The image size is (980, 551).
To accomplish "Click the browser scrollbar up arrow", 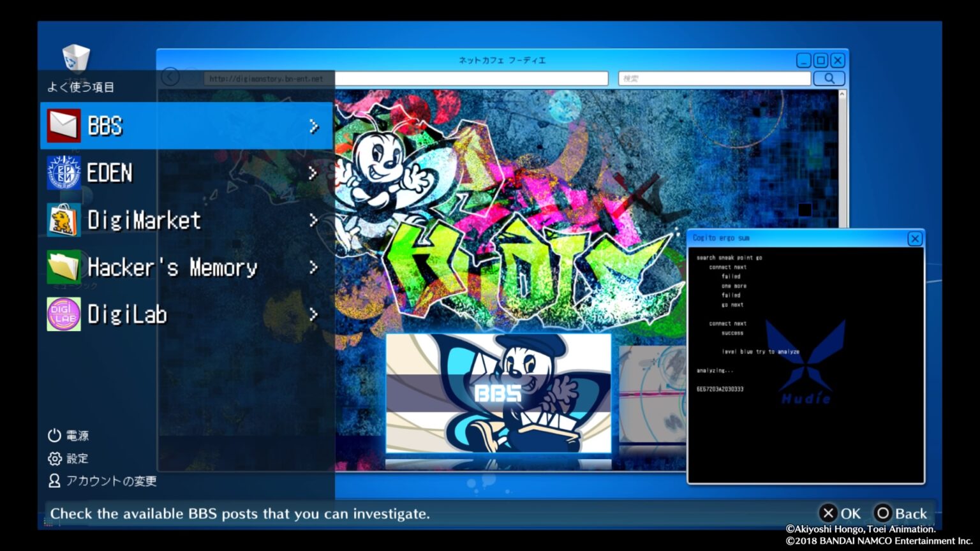I will (x=842, y=94).
